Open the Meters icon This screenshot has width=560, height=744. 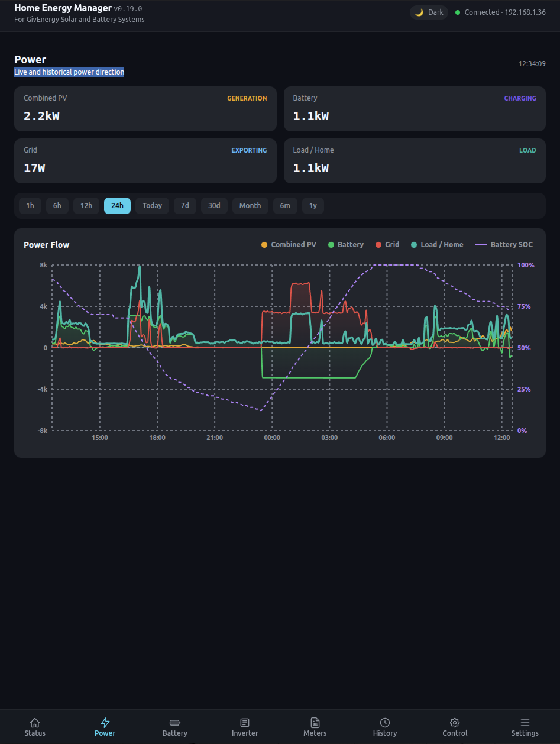point(315,723)
